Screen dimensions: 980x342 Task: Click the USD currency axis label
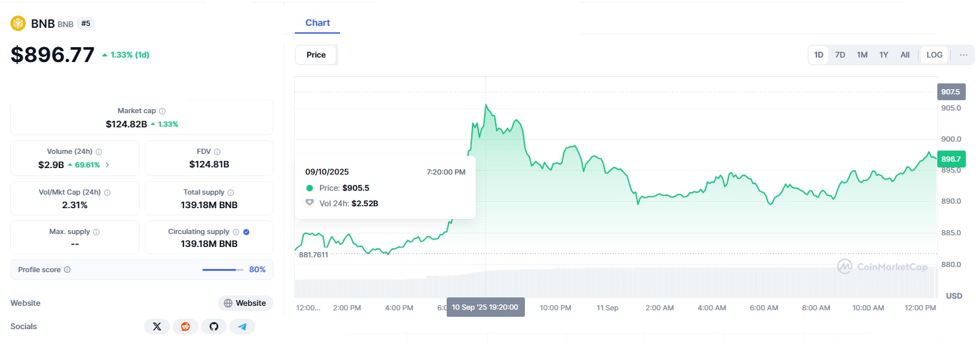pyautogui.click(x=954, y=295)
